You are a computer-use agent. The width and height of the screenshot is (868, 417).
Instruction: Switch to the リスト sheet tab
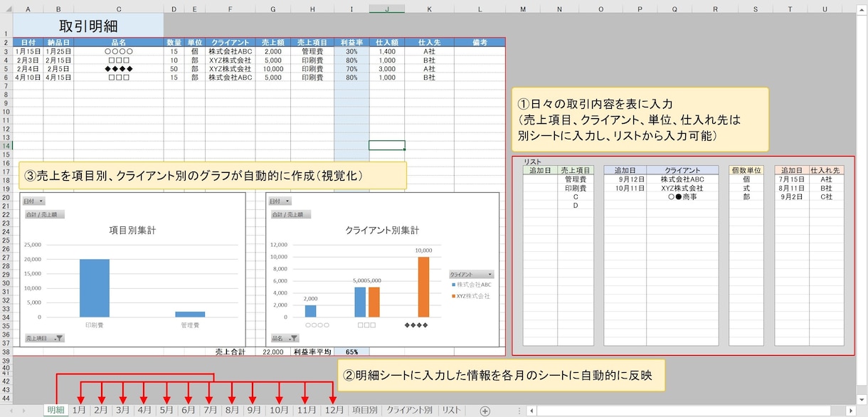[451, 411]
